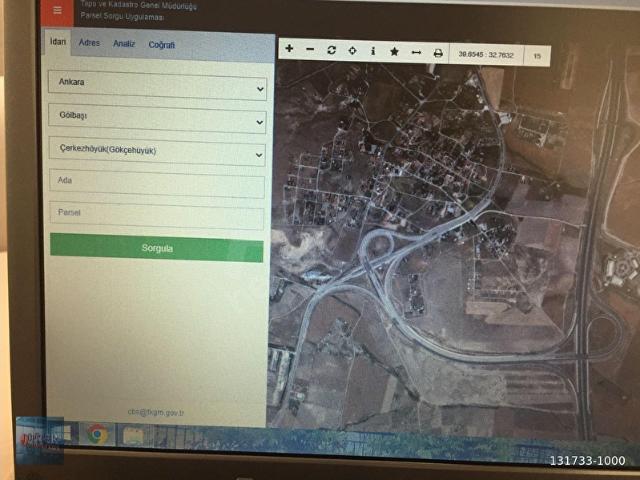
Task: Click the coordinates readout 39.8545 : 32.7632
Action: pos(486,54)
